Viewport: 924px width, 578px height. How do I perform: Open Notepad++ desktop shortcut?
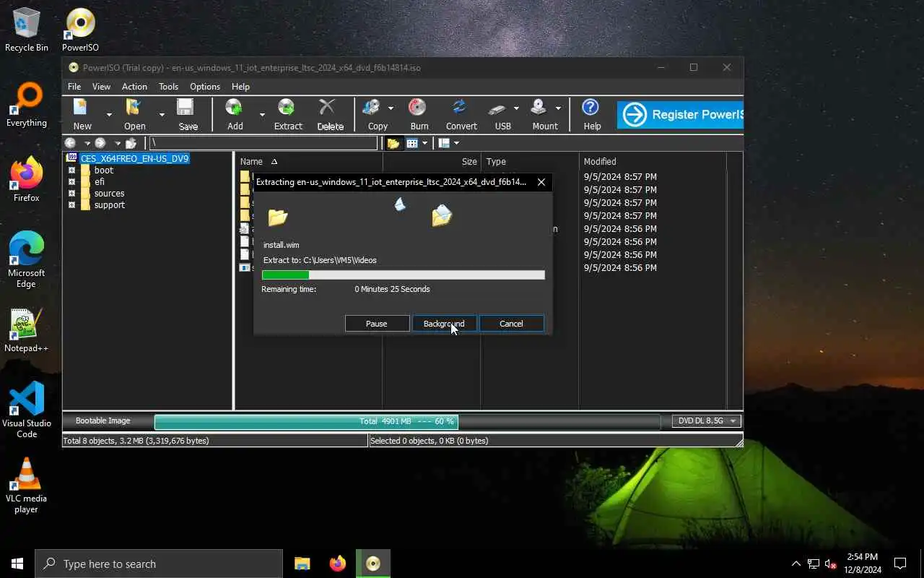[x=27, y=330]
